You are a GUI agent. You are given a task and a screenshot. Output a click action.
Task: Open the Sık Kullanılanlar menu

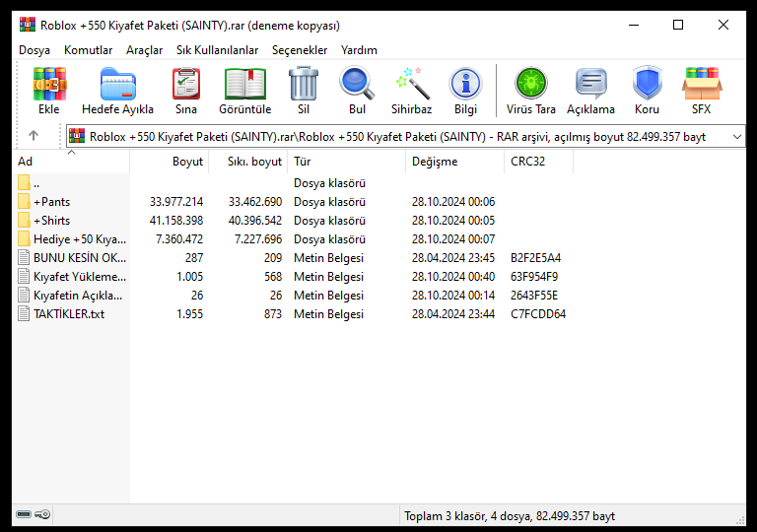217,50
